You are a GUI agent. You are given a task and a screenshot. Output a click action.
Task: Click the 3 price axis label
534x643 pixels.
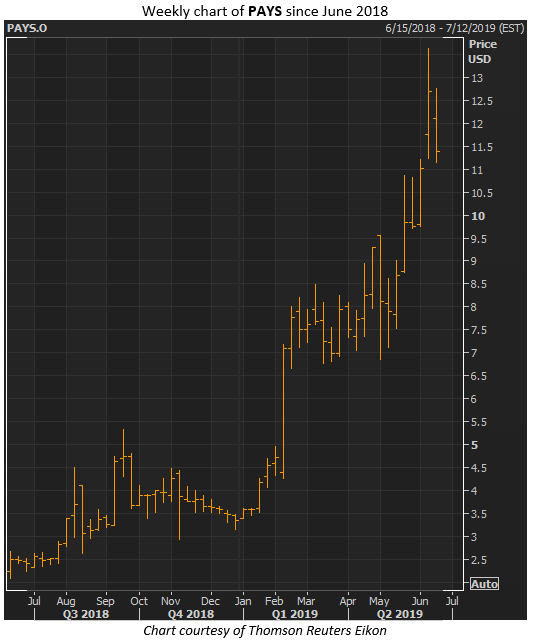(474, 536)
